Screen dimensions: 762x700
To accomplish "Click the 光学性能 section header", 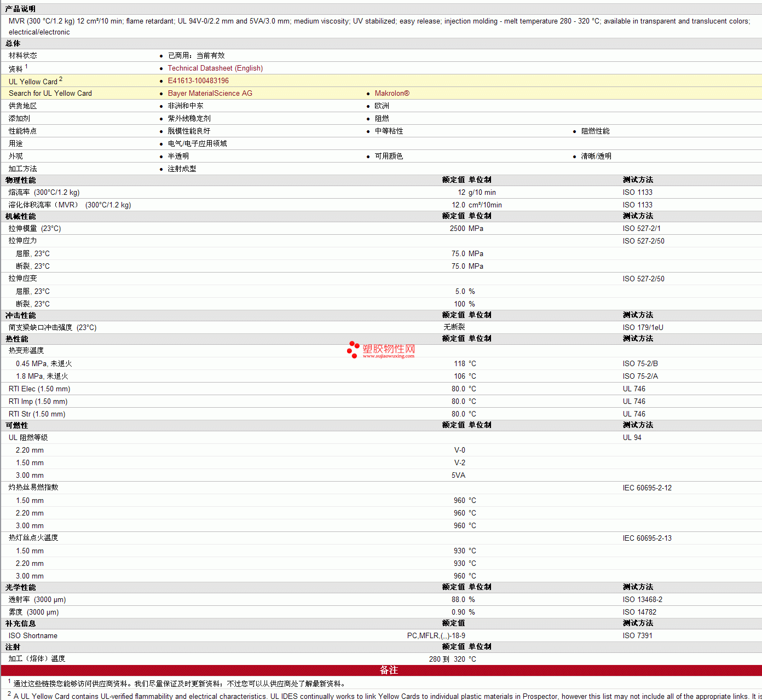I will [x=20, y=587].
